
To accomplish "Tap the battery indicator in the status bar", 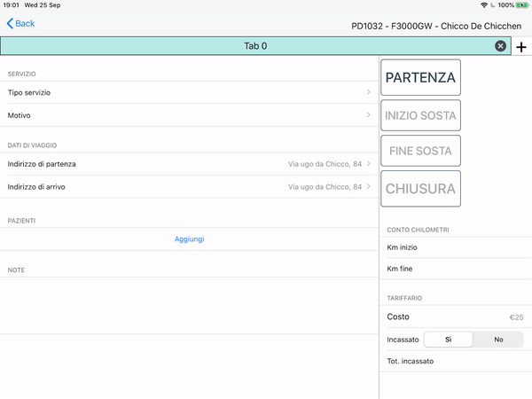I will [522, 5].
